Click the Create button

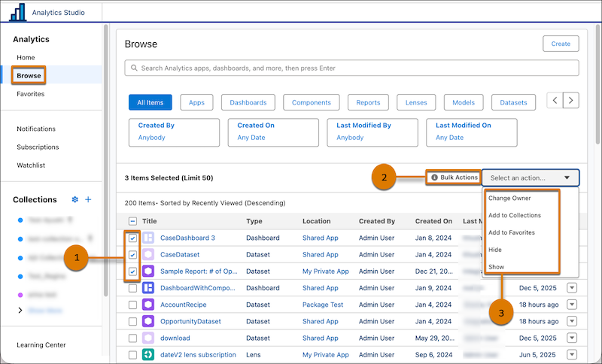point(561,44)
